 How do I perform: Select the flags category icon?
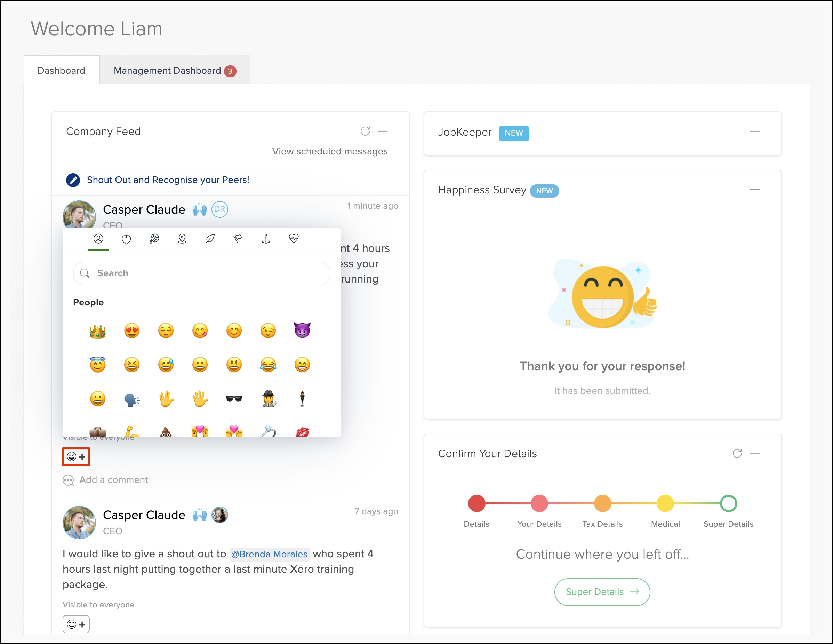pos(238,239)
